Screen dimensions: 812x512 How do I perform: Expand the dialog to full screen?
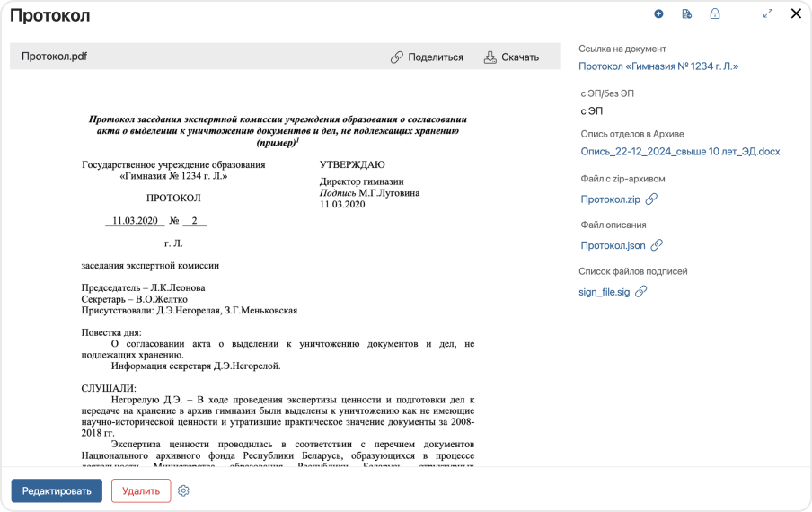[x=768, y=14]
